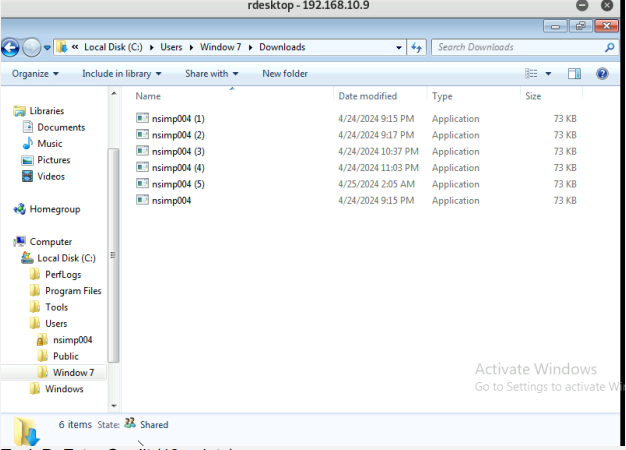Open view options dropdown arrow
626x450 pixels.
click(548, 73)
